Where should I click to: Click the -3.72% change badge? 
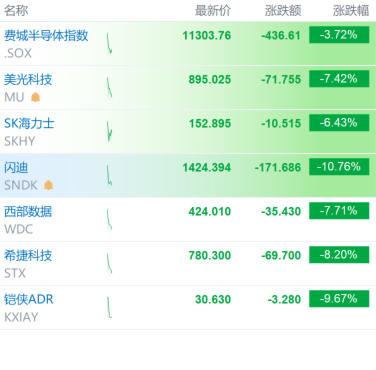339,35
